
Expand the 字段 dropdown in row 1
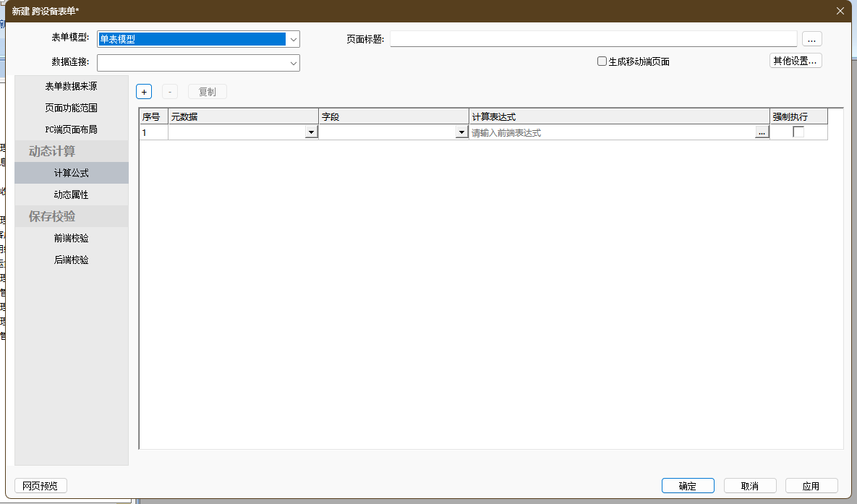461,132
